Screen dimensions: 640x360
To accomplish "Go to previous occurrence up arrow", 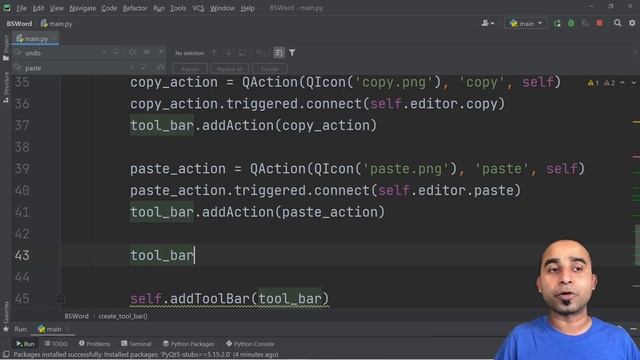I will 214,53.
